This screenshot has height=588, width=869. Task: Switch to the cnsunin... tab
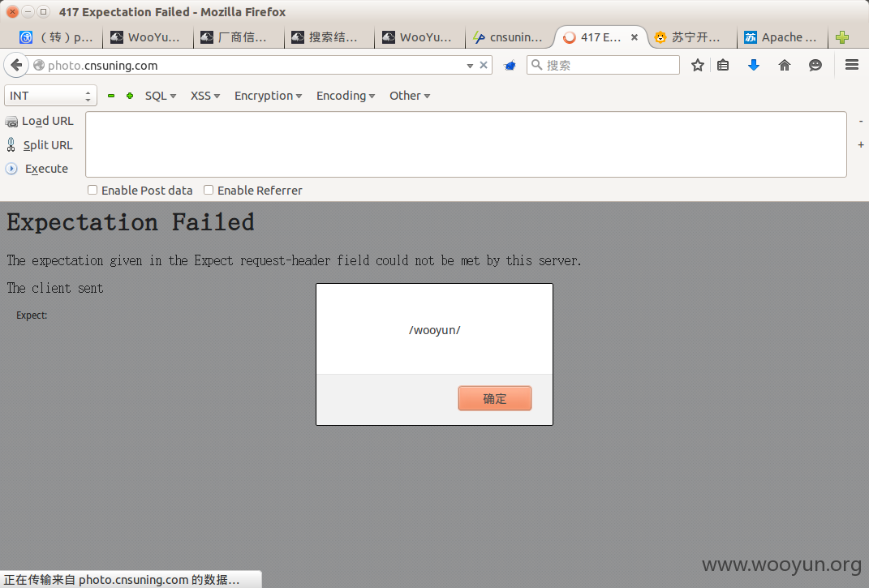(510, 37)
